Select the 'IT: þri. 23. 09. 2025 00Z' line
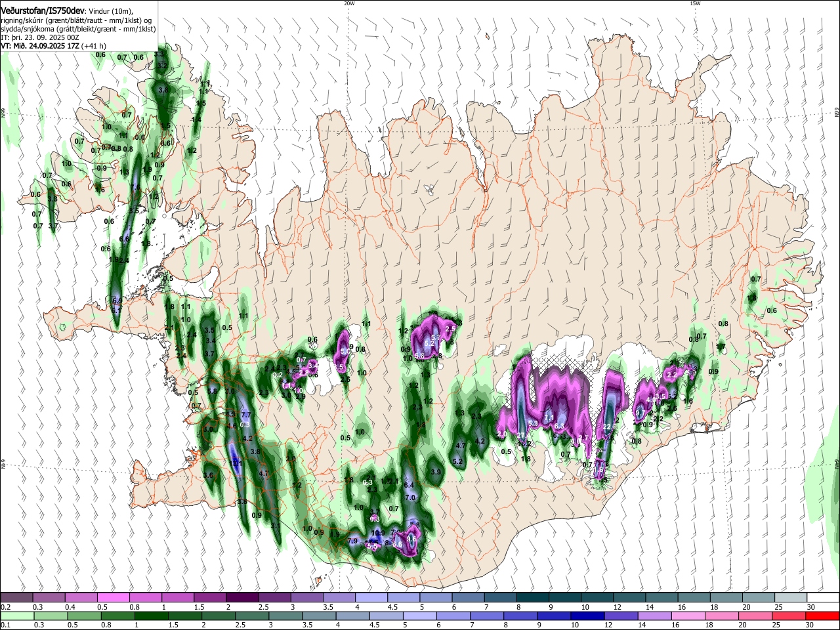Viewport: 840px width, 630px height. [40, 37]
